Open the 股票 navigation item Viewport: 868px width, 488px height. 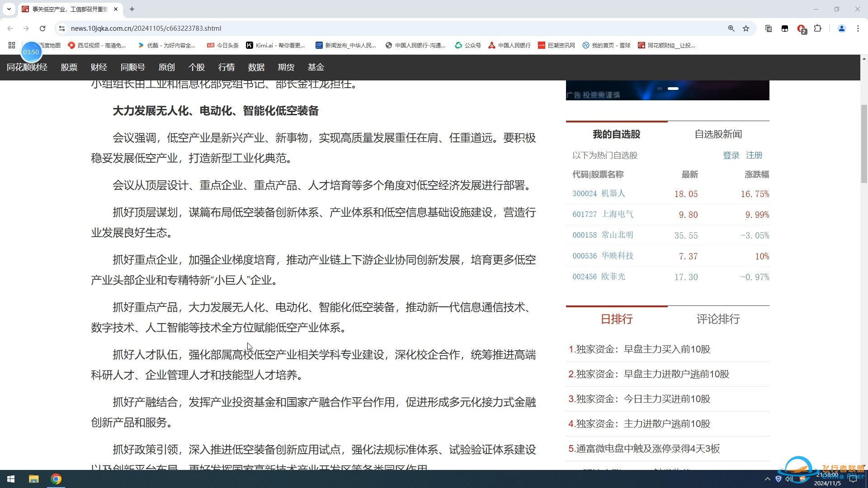tap(69, 67)
